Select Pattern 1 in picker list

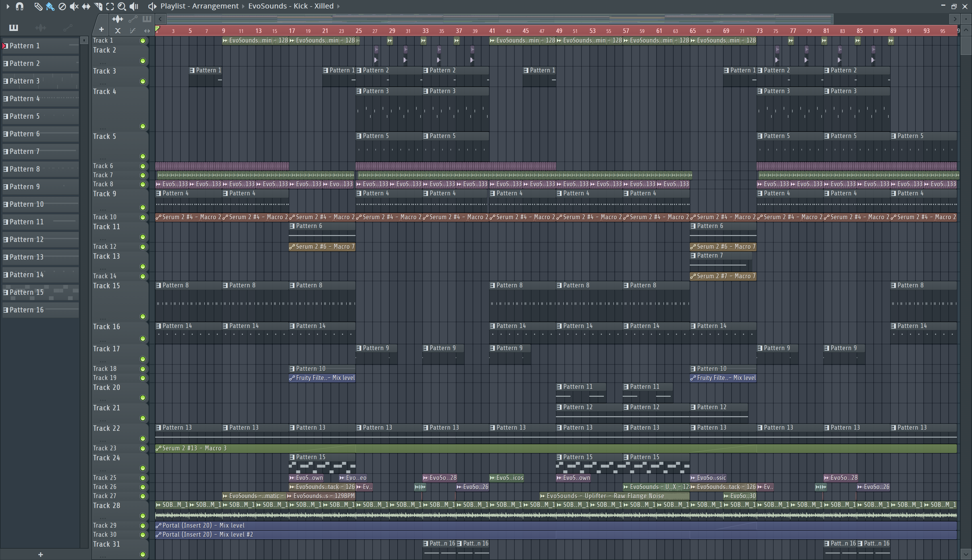tap(40, 46)
